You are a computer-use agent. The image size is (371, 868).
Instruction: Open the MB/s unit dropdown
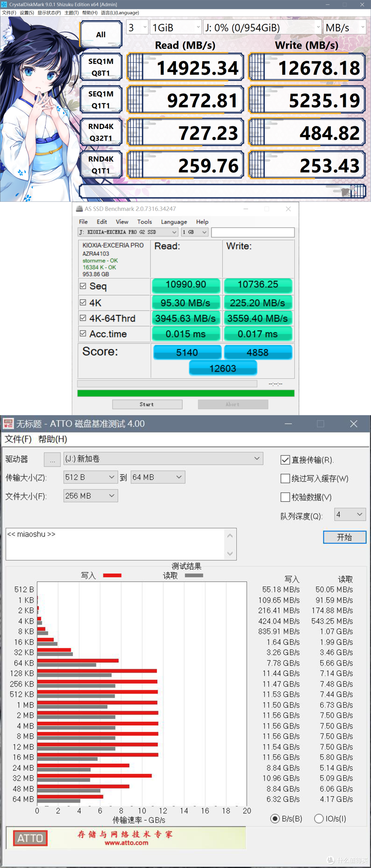pyautogui.click(x=345, y=27)
